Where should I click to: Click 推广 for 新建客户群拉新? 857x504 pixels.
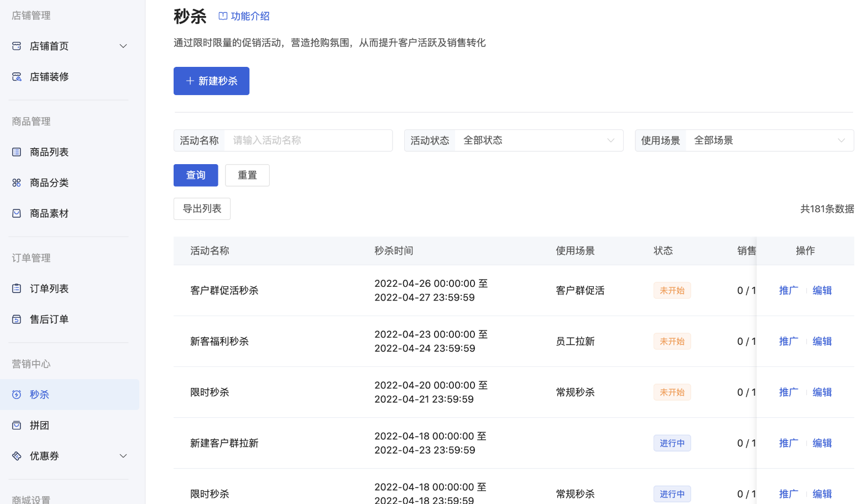pos(788,443)
